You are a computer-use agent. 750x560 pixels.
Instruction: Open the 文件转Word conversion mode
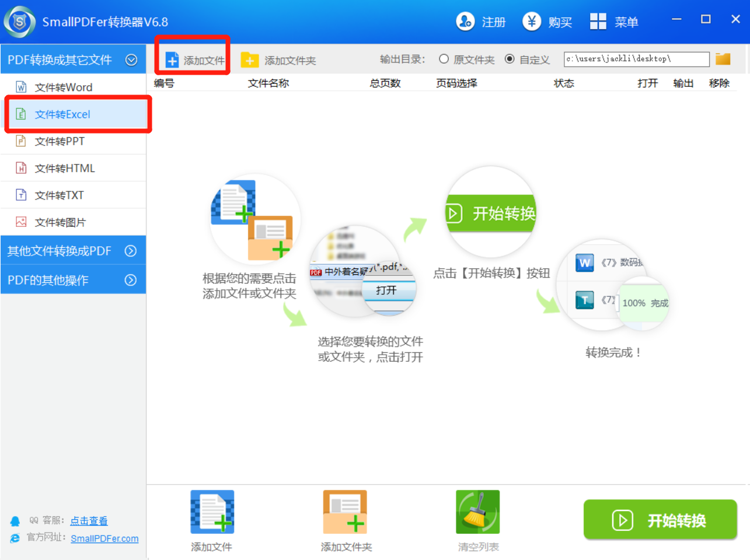(x=74, y=87)
